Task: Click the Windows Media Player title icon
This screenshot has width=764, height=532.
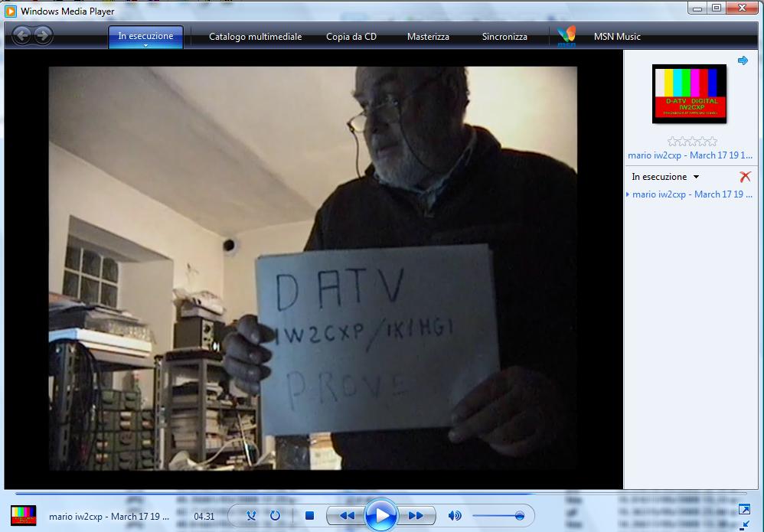Action: tap(10, 11)
